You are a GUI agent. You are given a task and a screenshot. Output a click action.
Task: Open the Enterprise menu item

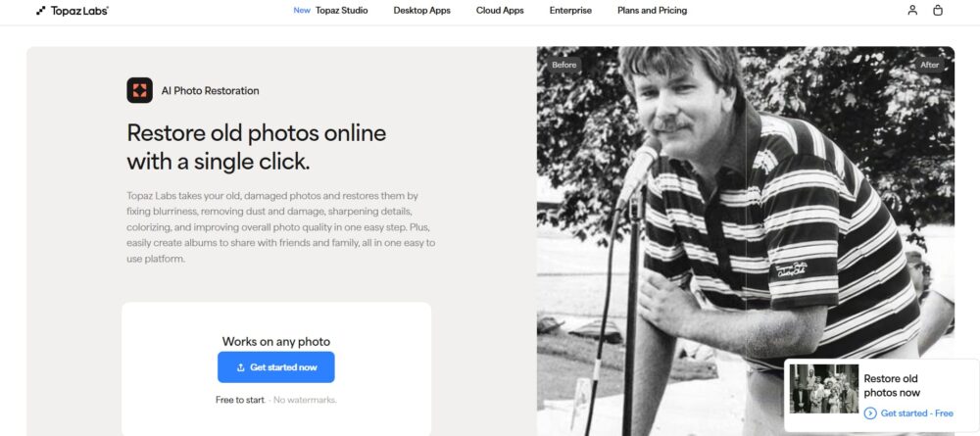[570, 11]
